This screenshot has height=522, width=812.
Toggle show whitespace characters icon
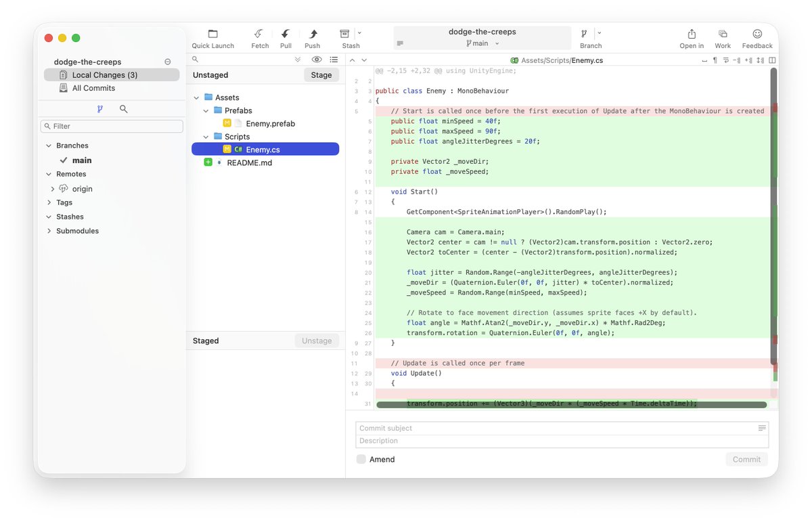[703, 60]
